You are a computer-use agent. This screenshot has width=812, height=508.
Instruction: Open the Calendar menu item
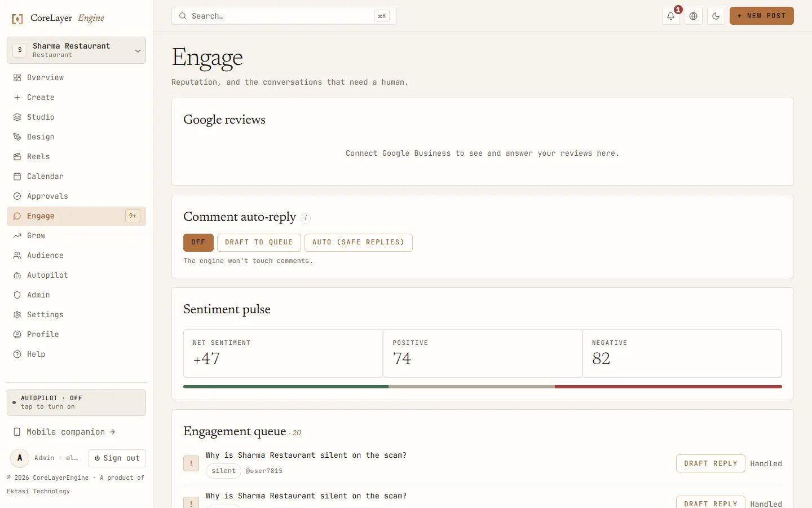76,177
